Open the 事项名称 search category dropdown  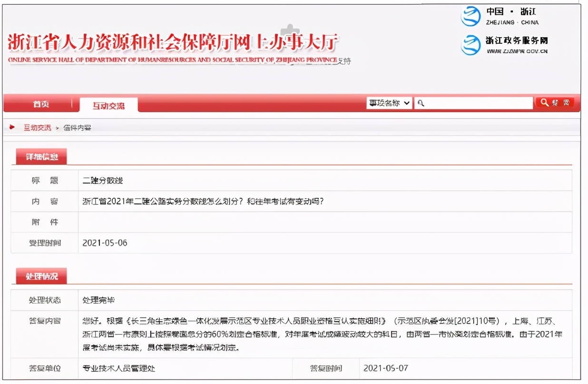(388, 102)
